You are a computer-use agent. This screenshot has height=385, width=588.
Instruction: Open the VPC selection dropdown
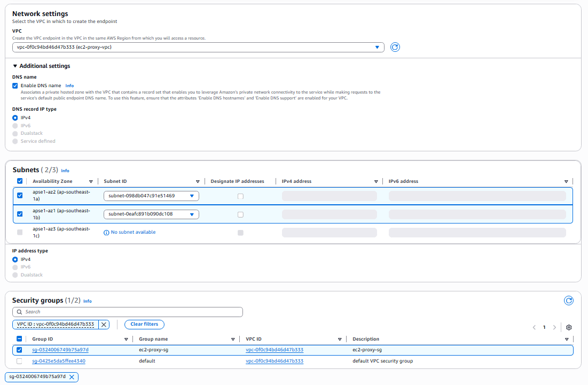pos(198,47)
